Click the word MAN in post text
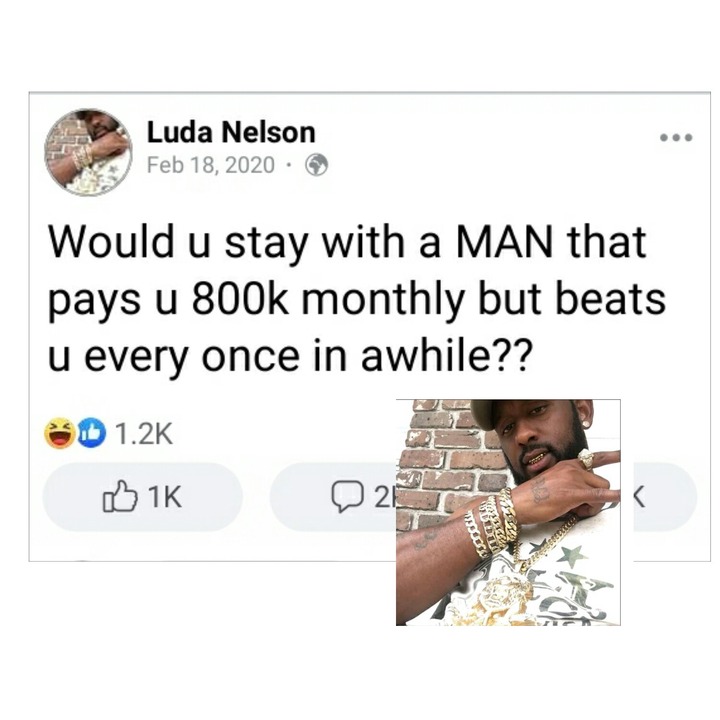This screenshot has height=720, width=720. [505, 242]
